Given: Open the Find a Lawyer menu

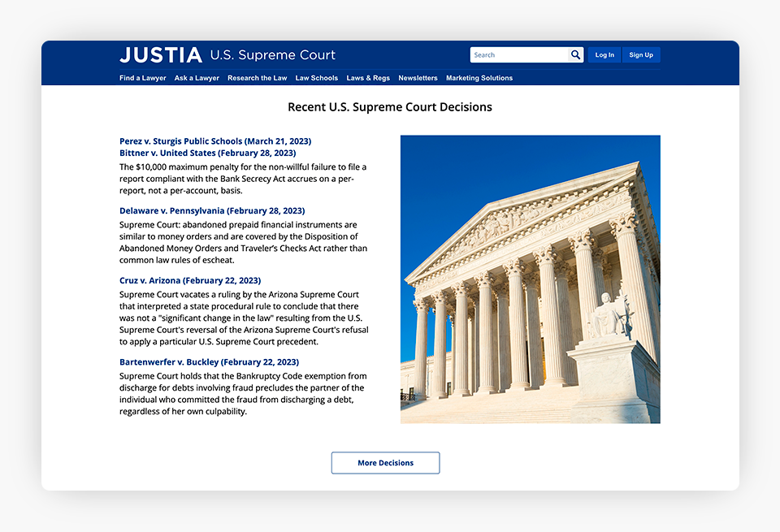Looking at the screenshot, I should [x=142, y=78].
